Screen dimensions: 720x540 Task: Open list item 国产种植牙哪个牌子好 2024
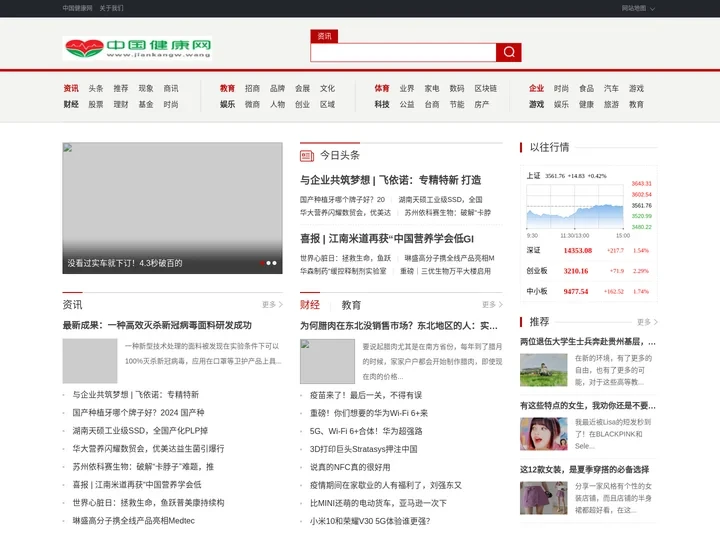138,412
